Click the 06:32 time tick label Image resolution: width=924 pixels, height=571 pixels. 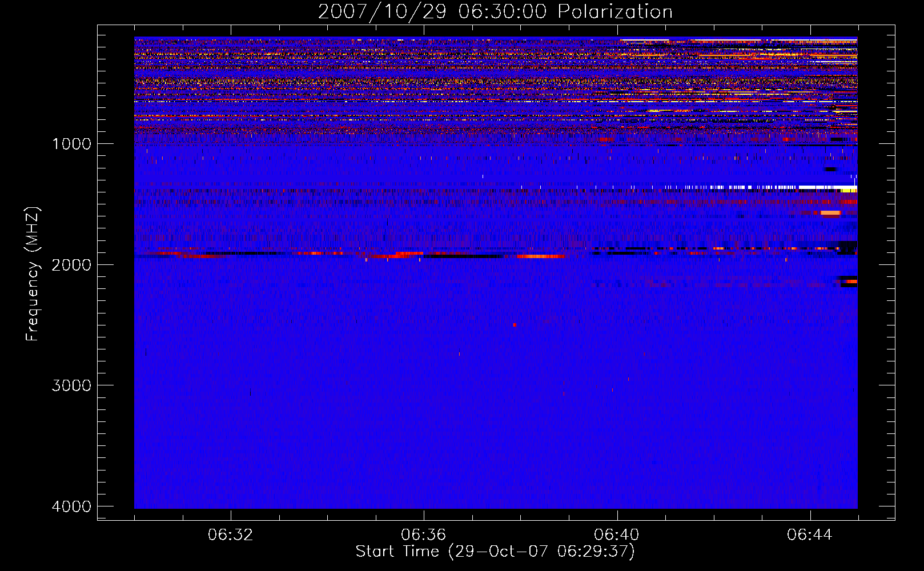[231, 535]
